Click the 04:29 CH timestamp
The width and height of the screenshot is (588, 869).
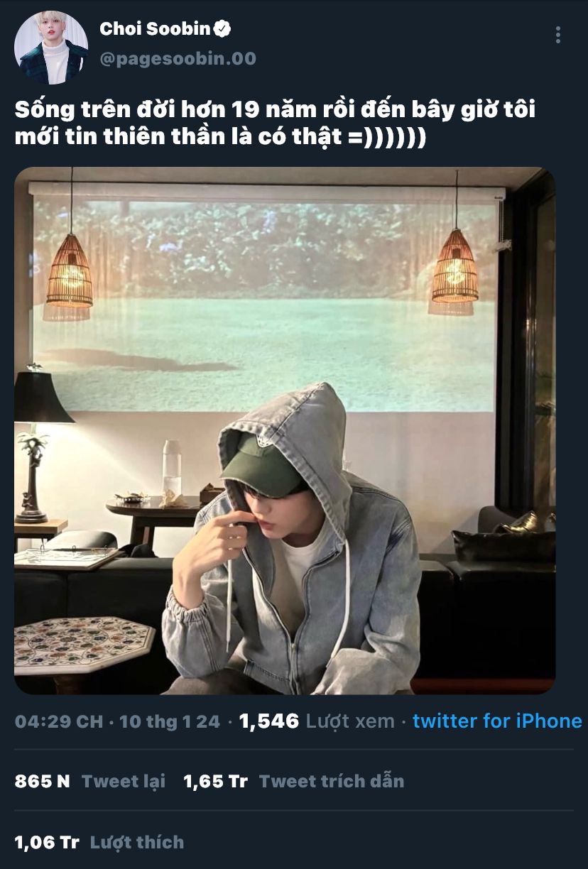click(x=58, y=721)
